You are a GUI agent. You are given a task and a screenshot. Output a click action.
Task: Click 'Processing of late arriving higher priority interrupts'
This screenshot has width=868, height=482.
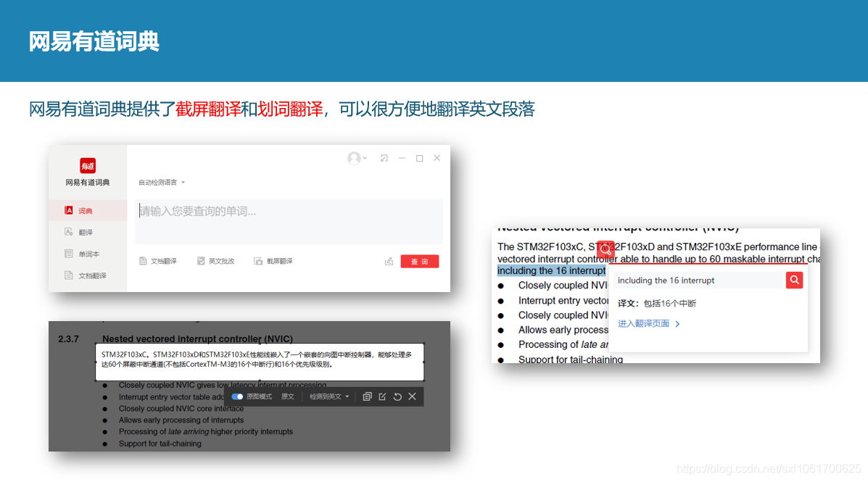tap(206, 432)
